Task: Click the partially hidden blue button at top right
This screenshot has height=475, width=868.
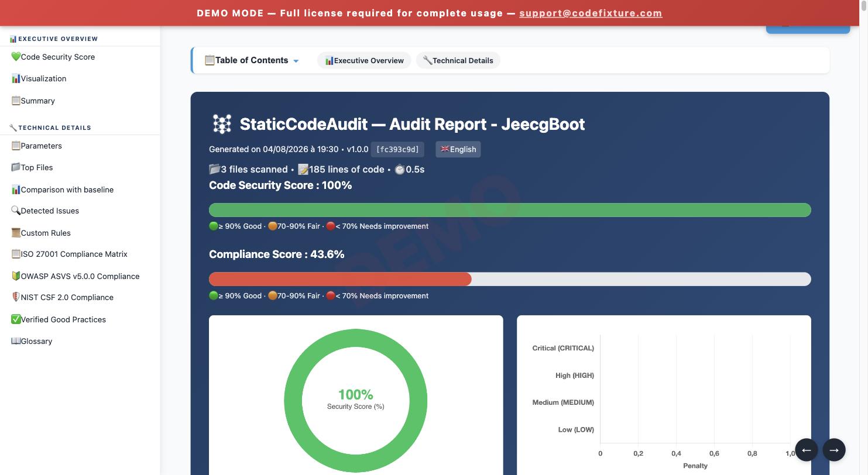Action: coord(808,29)
